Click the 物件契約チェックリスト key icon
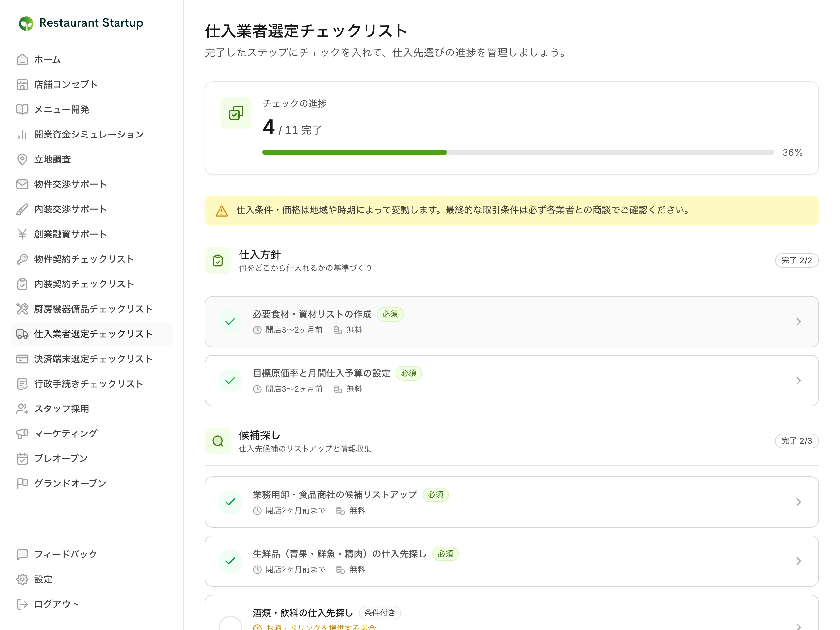The image size is (840, 630). click(22, 259)
